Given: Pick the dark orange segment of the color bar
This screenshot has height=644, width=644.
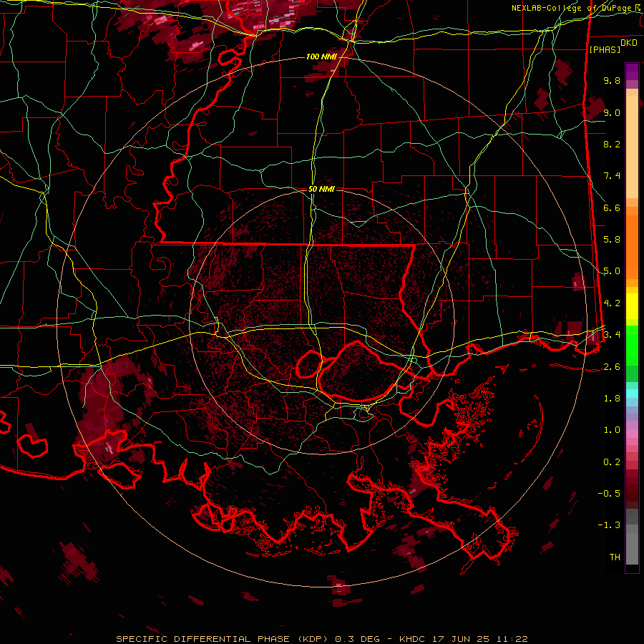Looking at the screenshot, I should tap(632, 246).
